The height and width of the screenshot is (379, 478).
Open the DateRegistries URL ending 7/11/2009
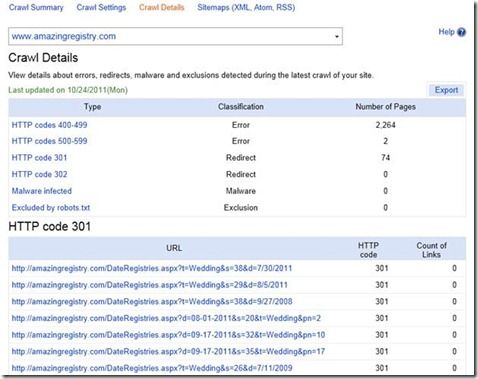tap(152, 368)
